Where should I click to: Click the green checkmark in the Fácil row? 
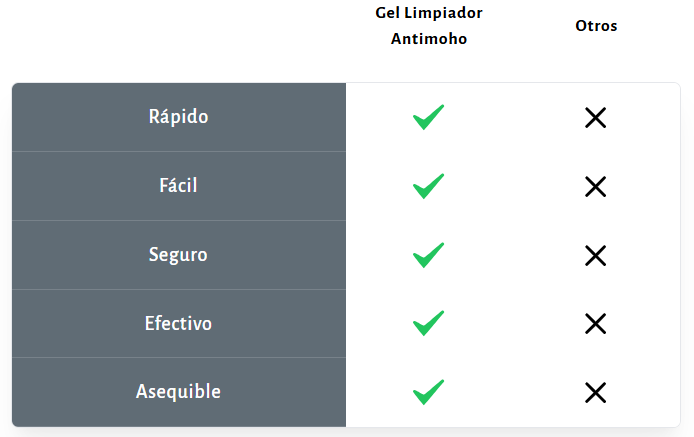[x=428, y=186]
